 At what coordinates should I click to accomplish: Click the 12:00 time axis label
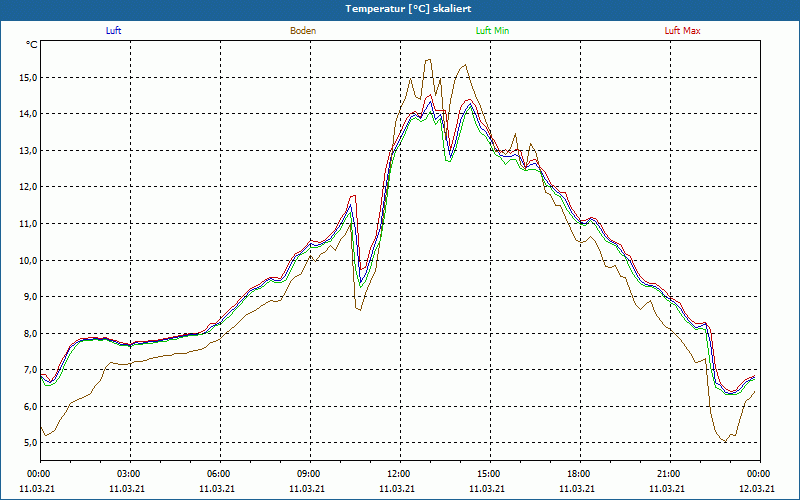tap(400, 474)
